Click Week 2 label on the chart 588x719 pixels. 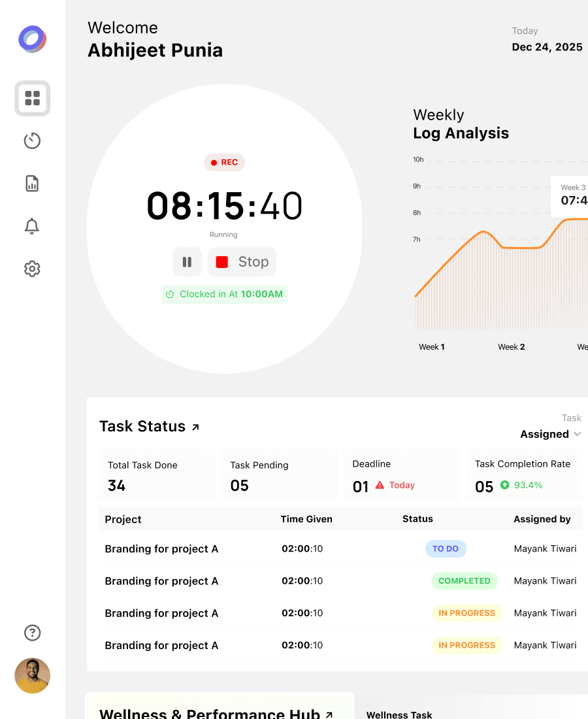(x=512, y=347)
